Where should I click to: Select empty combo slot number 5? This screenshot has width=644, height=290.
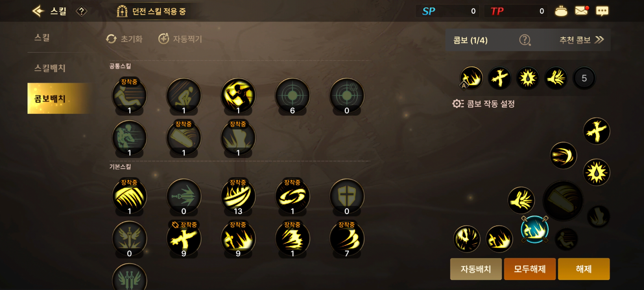point(584,78)
